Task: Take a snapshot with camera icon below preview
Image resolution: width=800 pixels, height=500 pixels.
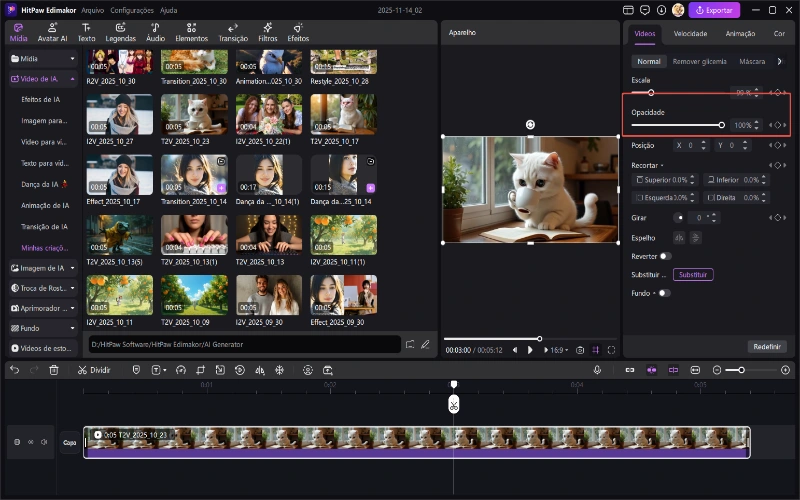Action: 580,350
